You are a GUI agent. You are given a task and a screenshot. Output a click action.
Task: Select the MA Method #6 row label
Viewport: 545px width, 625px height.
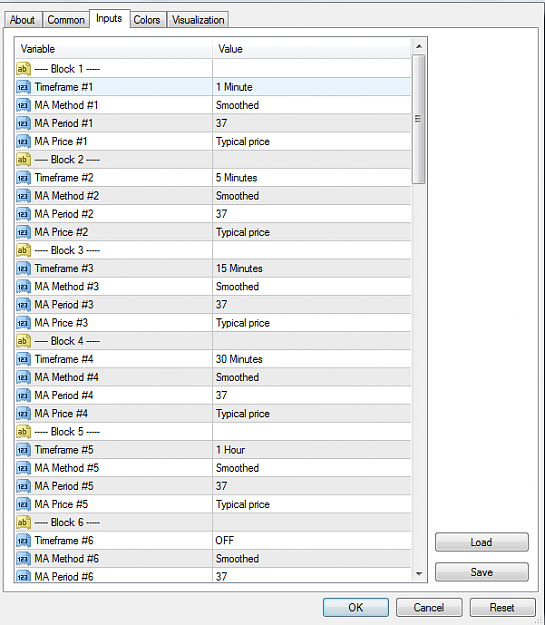point(67,559)
